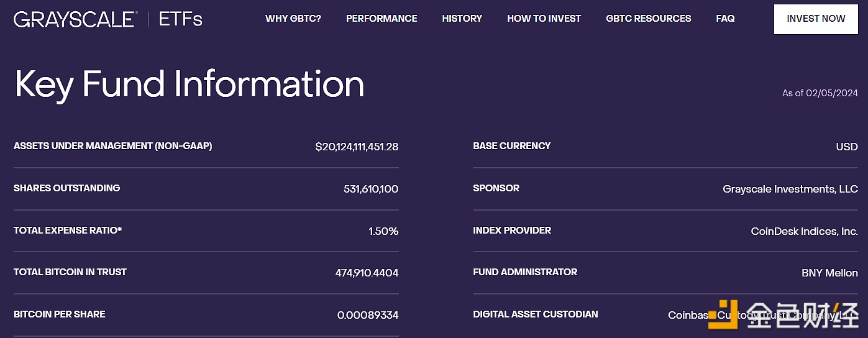
Task: Select the 1.50% expense ratio value
Action: click(383, 231)
